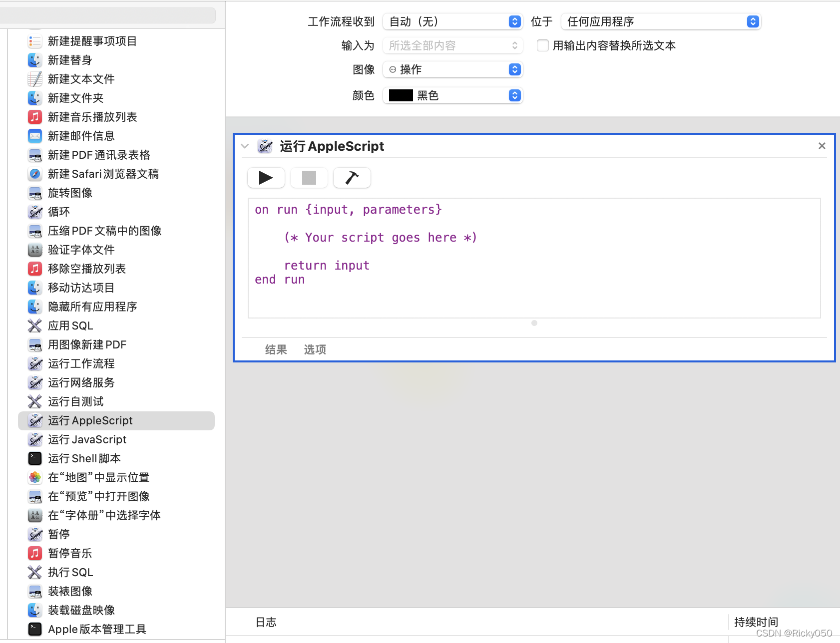The width and height of the screenshot is (840, 643).
Task: Click the tools icon beside 应用 SQL
Action: (x=34, y=325)
